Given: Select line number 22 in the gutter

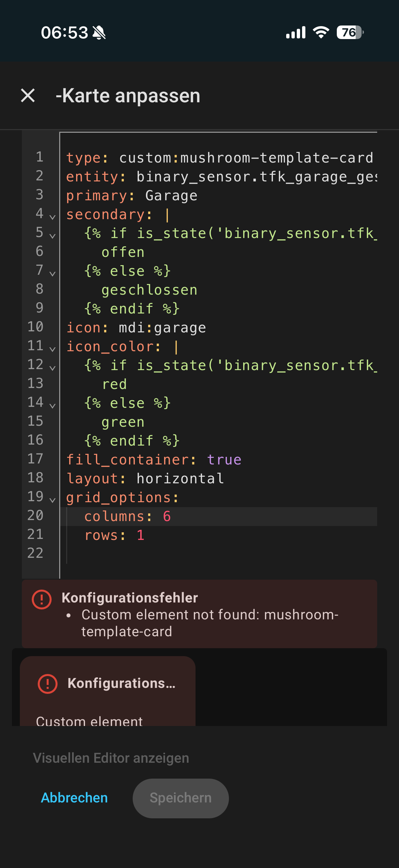Looking at the screenshot, I should pyautogui.click(x=35, y=553).
